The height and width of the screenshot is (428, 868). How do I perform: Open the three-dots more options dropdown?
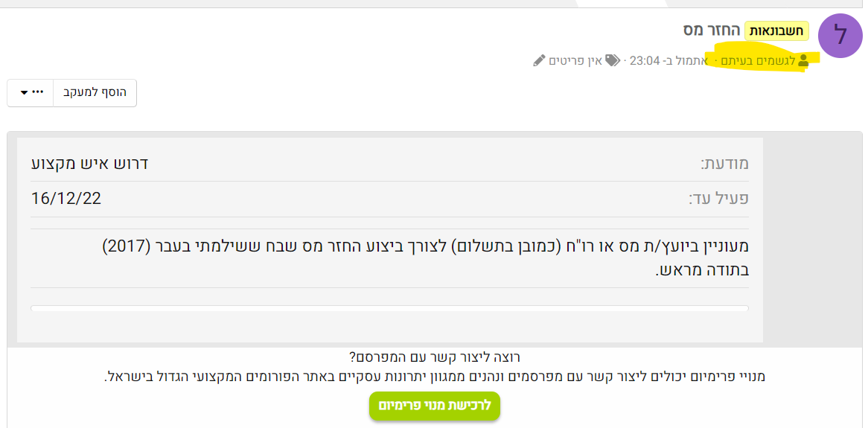pyautogui.click(x=31, y=92)
